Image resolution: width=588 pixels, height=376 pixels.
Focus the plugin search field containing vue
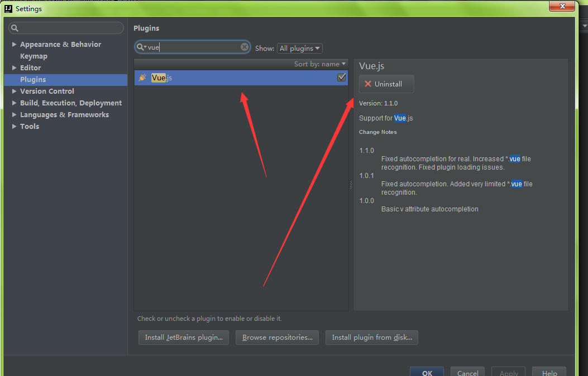click(193, 47)
